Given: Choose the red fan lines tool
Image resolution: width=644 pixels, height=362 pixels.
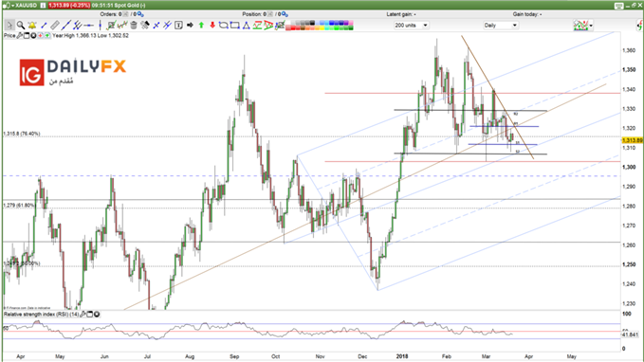Looking at the screenshot, I should (x=268, y=26).
